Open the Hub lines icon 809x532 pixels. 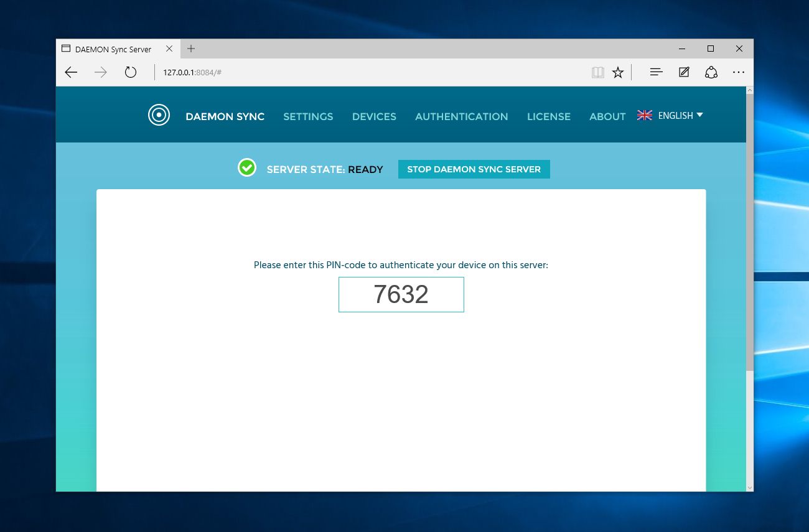point(656,72)
